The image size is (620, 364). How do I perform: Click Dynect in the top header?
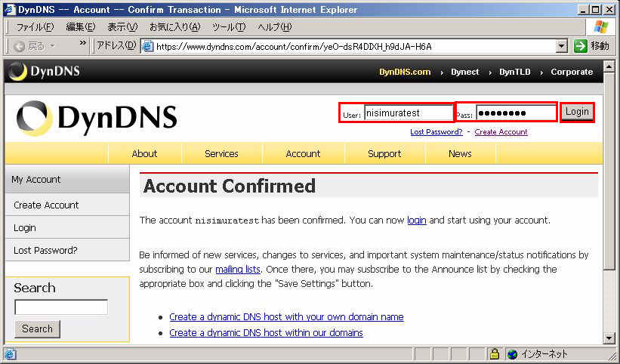465,72
